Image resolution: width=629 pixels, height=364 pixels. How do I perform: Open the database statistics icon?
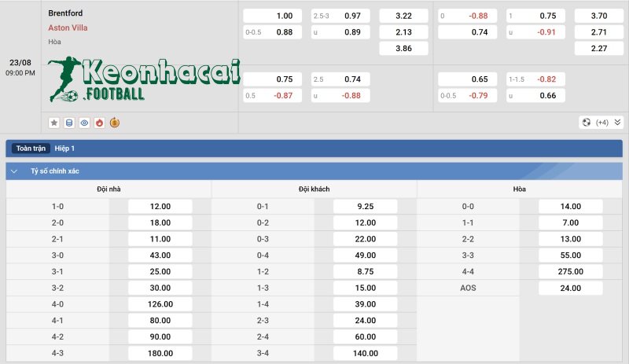69,123
